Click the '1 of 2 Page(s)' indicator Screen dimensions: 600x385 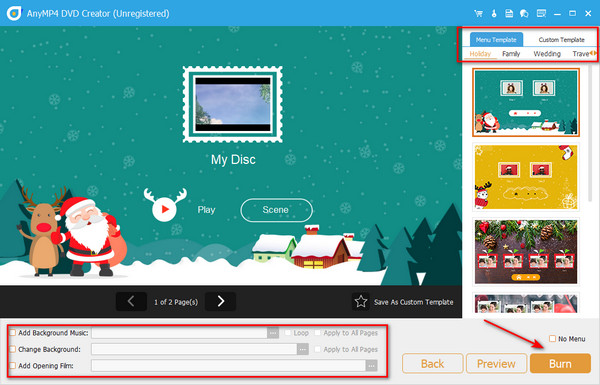pyautogui.click(x=176, y=302)
